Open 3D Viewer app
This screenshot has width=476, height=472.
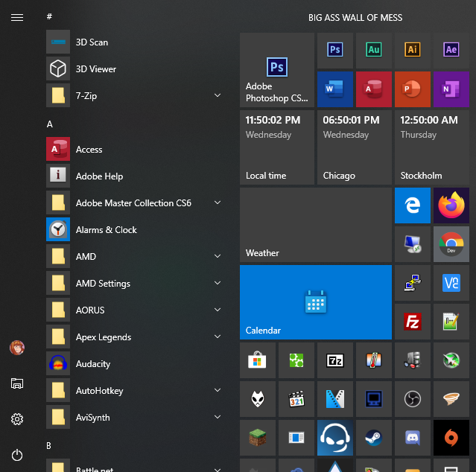click(x=136, y=68)
